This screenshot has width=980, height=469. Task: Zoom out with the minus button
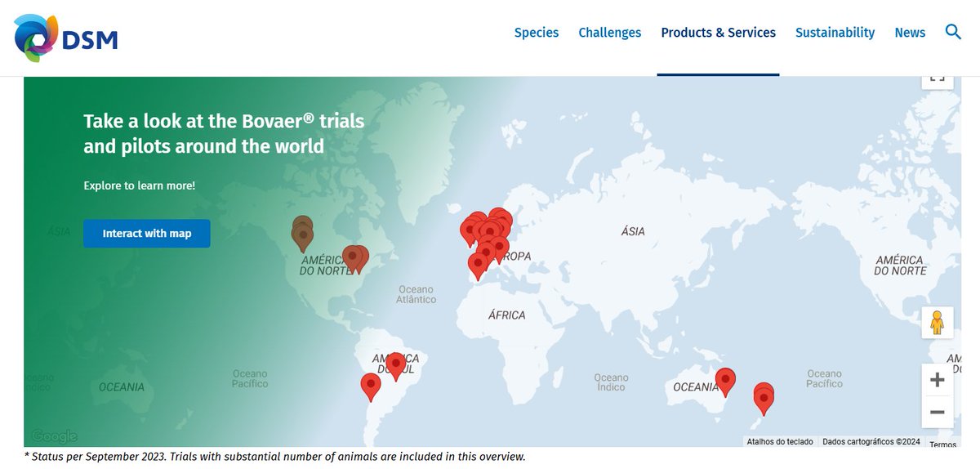pyautogui.click(x=937, y=412)
